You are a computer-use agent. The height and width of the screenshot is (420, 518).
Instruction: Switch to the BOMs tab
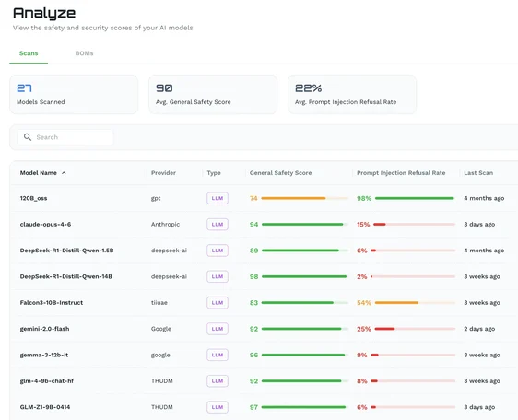click(84, 53)
